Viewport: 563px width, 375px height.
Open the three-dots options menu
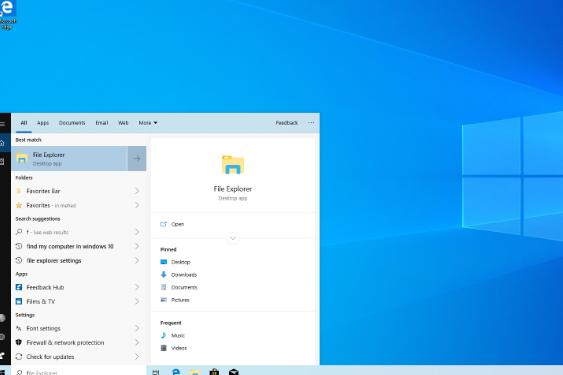(x=311, y=122)
